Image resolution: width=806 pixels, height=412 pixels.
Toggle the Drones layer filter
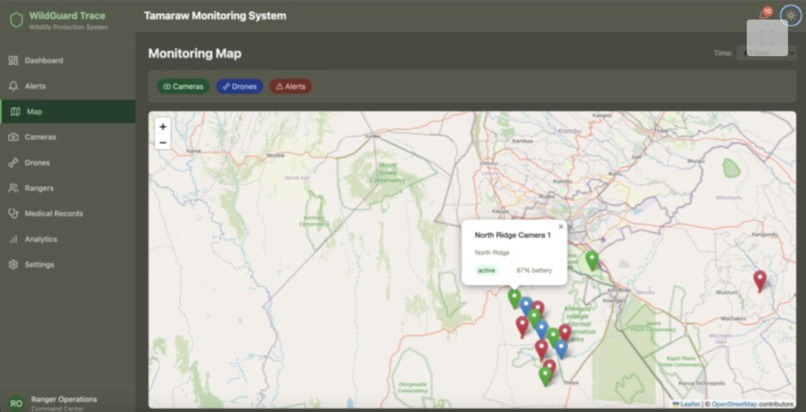point(240,86)
